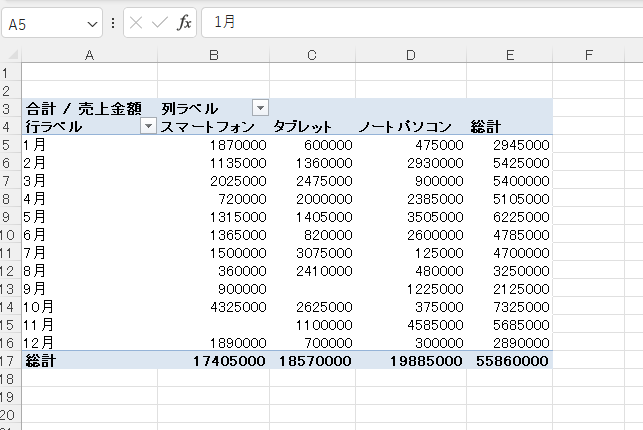Click the 11月 row label cell
This screenshot has height=430, width=643.
pos(90,325)
